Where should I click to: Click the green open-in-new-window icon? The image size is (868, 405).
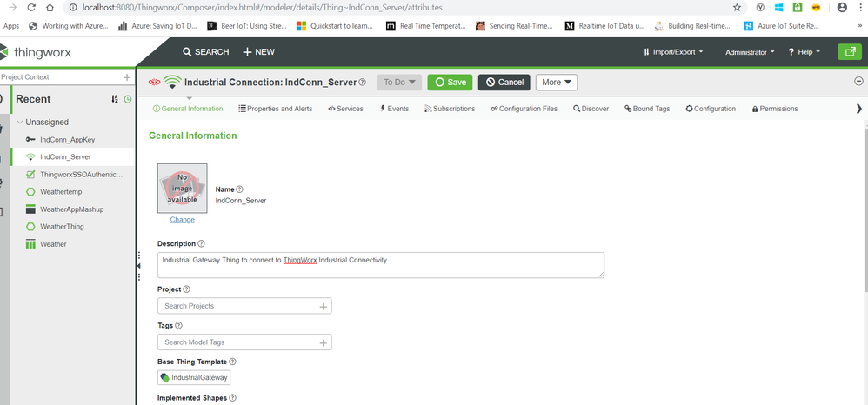coord(850,51)
